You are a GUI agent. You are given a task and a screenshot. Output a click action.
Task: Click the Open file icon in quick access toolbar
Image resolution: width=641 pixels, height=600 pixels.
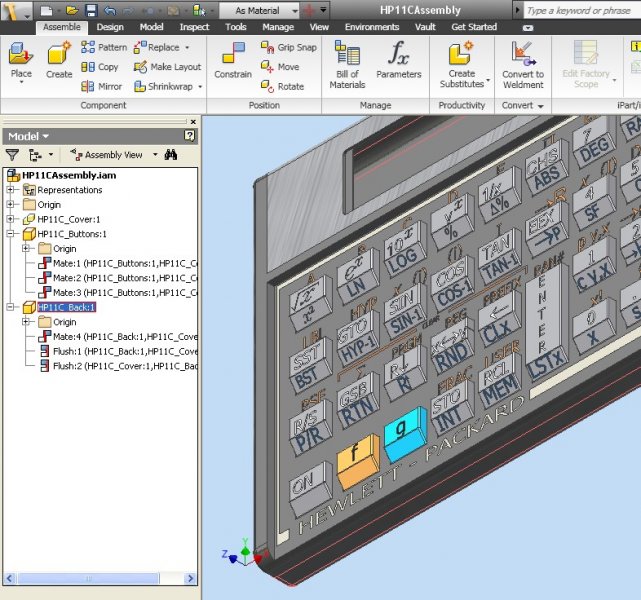click(72, 11)
